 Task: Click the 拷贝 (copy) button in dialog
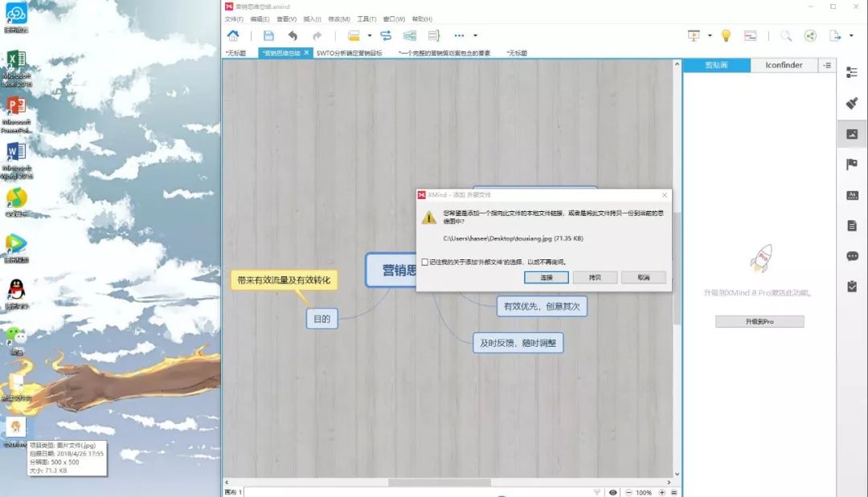coord(595,278)
